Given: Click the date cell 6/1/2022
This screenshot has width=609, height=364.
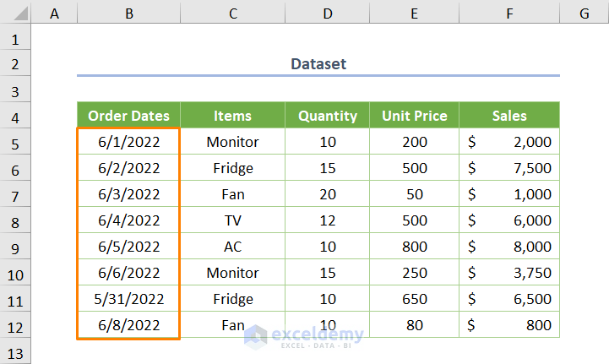Looking at the screenshot, I should [x=129, y=141].
